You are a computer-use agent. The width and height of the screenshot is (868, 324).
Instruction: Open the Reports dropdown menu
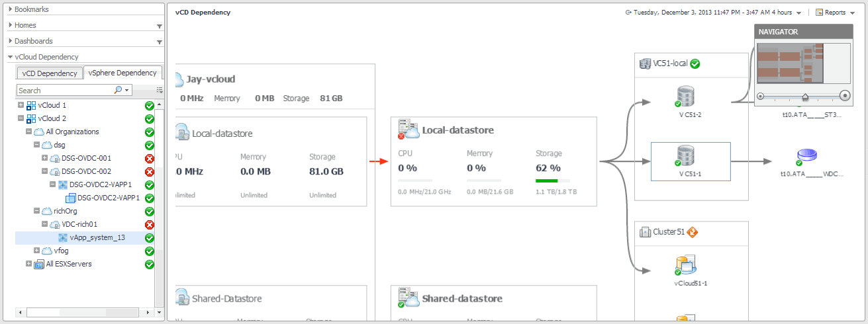click(840, 13)
